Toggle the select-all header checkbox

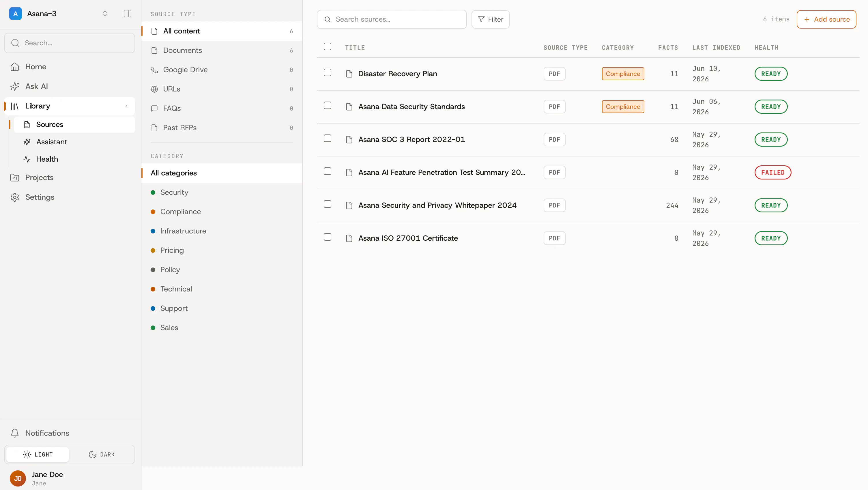tap(327, 46)
